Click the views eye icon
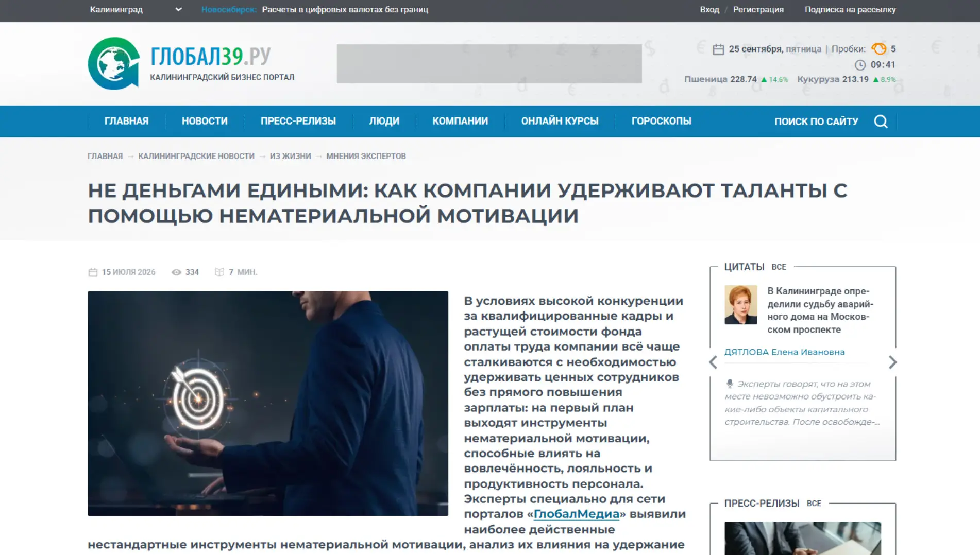Image resolution: width=980 pixels, height=555 pixels. pos(176,272)
